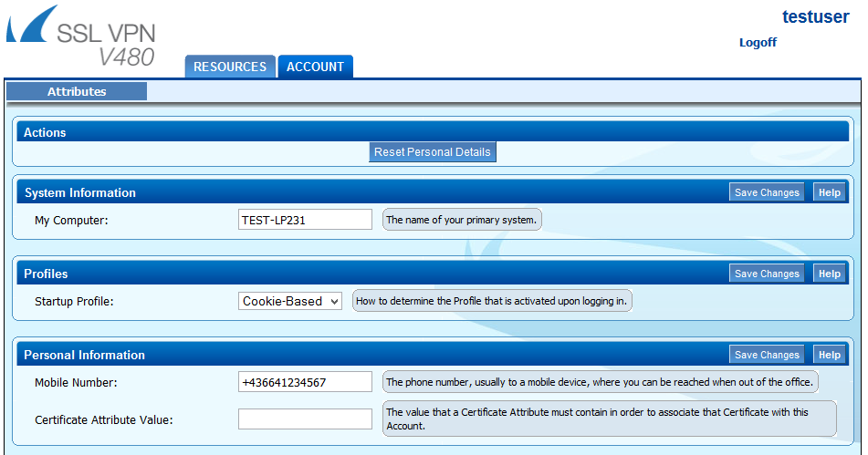Save Changes in Personal Information section
Image resolution: width=868 pixels, height=455 pixels.
point(767,355)
